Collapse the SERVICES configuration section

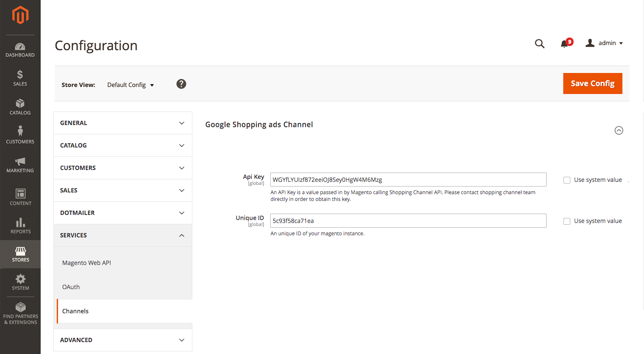coord(123,235)
